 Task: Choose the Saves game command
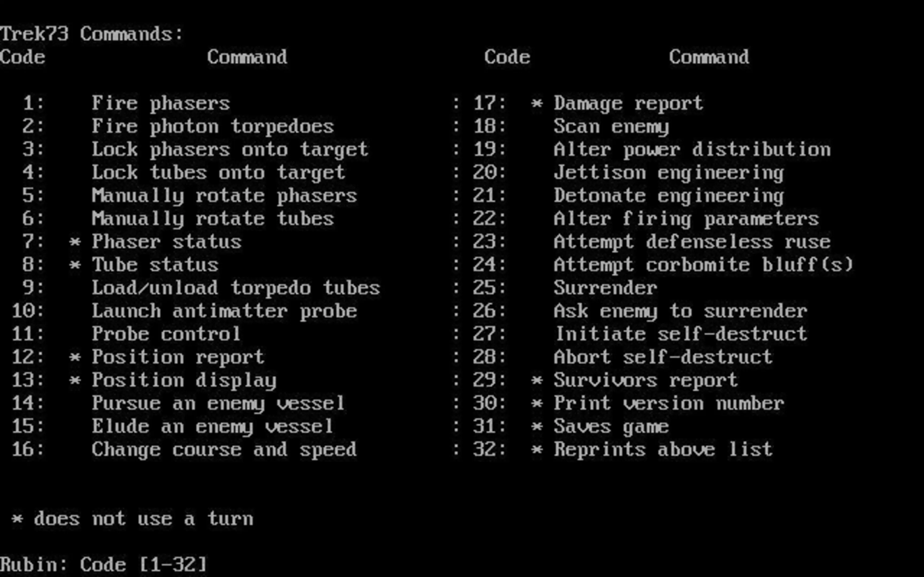click(611, 427)
